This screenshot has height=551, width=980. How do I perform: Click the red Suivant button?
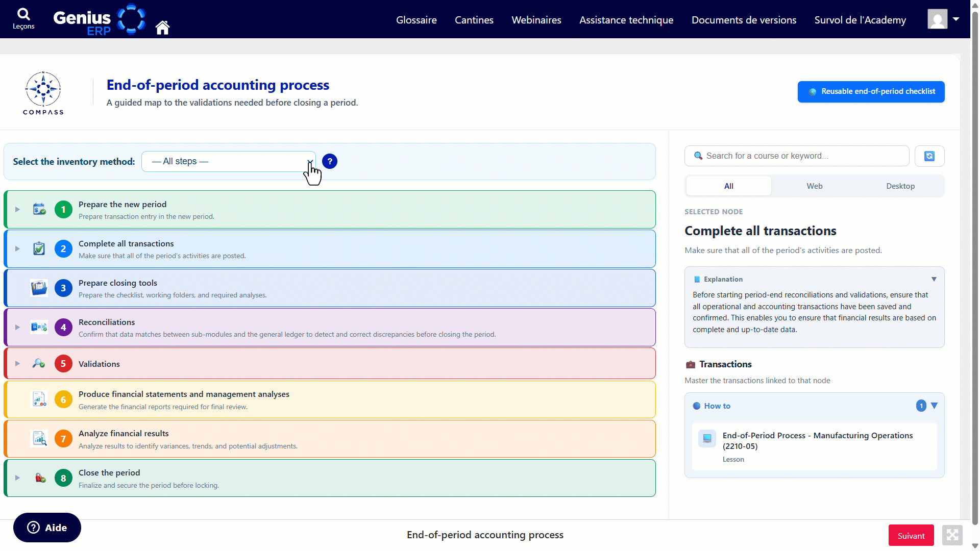pos(911,536)
